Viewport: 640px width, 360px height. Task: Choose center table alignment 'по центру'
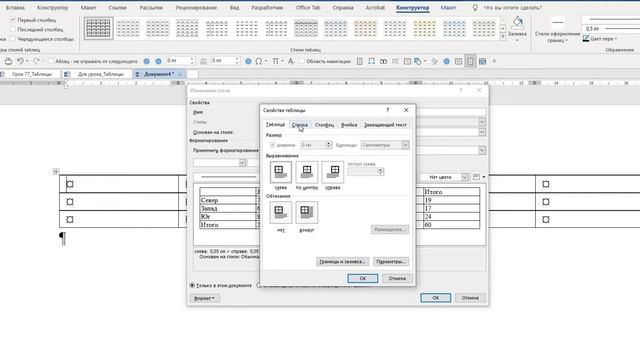click(307, 172)
